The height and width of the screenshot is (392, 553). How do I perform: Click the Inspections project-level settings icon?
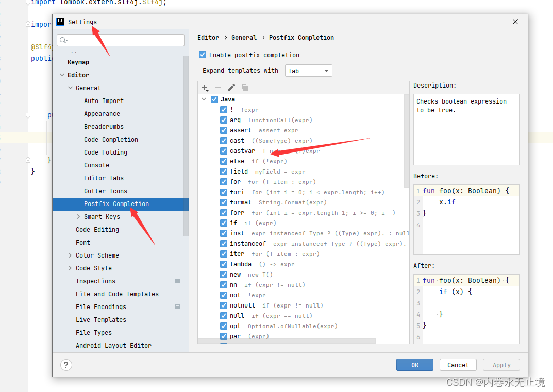point(177,281)
